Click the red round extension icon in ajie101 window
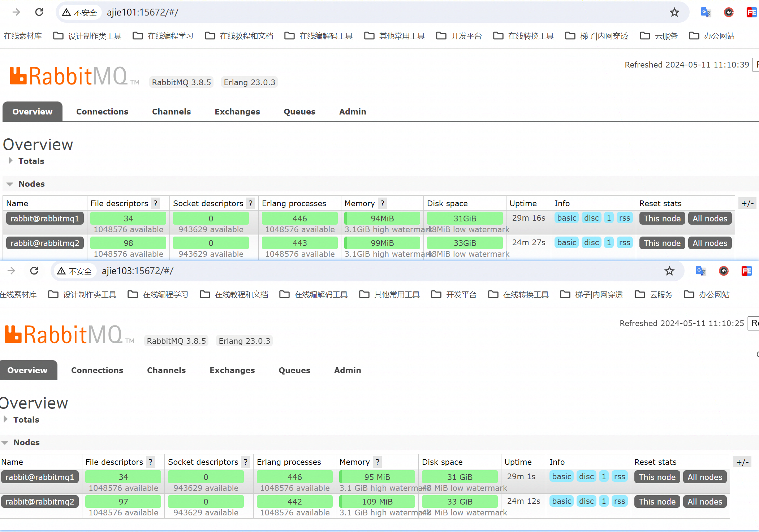Image resolution: width=759 pixels, height=532 pixels. point(729,12)
